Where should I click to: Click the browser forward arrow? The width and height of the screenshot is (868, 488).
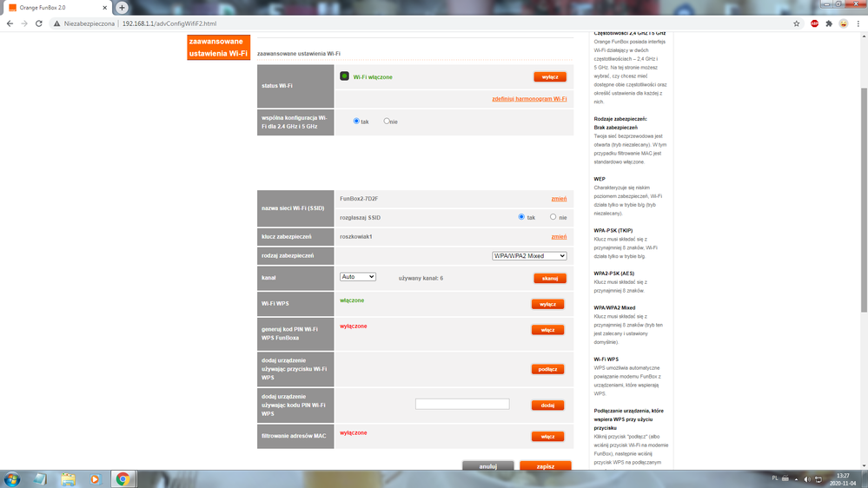coord(24,23)
